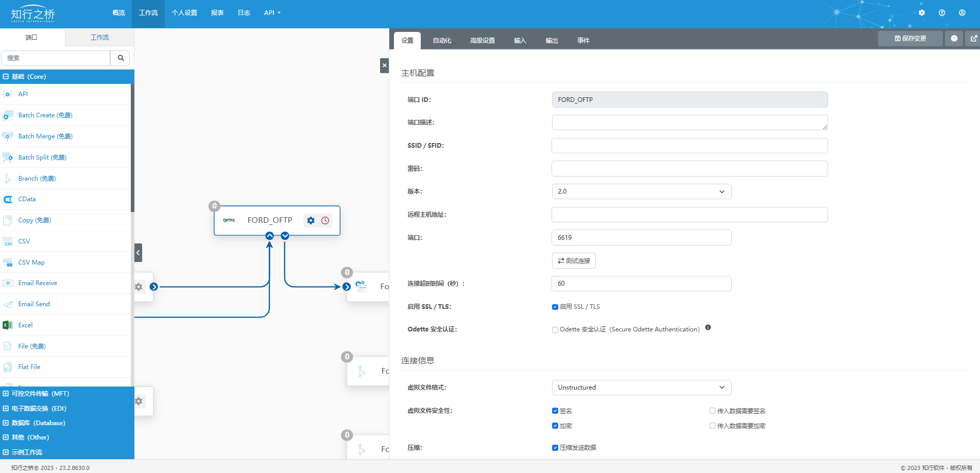
Task: Toggle the 签名 checkbox
Action: [555, 411]
